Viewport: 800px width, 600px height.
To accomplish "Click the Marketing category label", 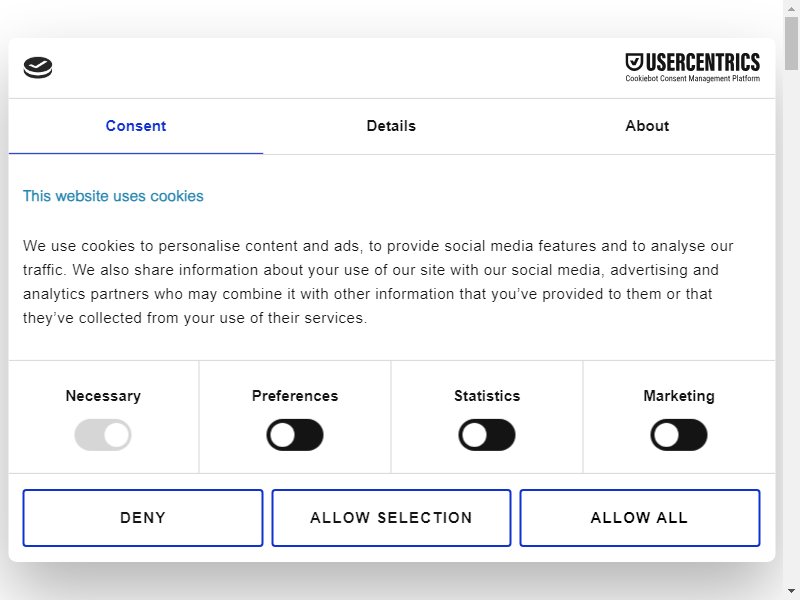I will click(x=679, y=396).
